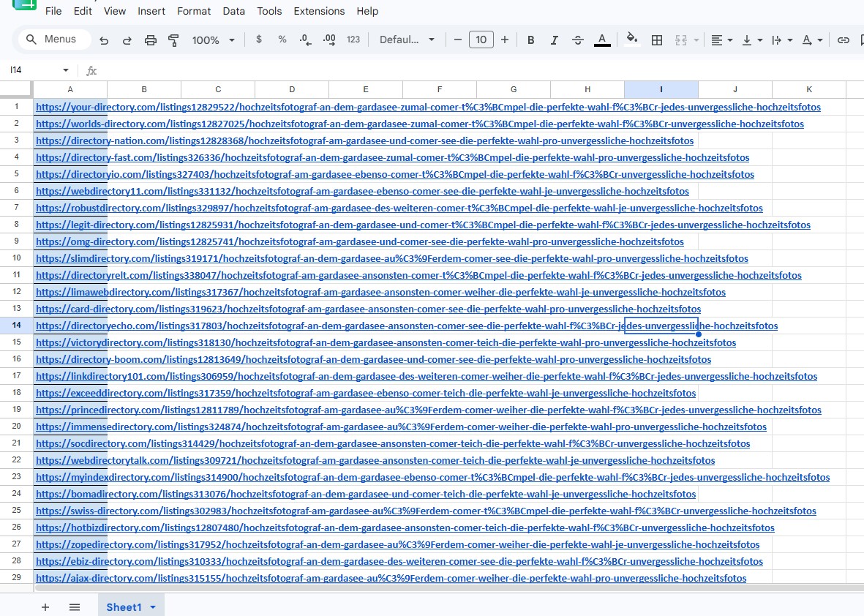Open the fill color paint bucket
Image resolution: width=864 pixels, height=616 pixels.
pos(632,40)
